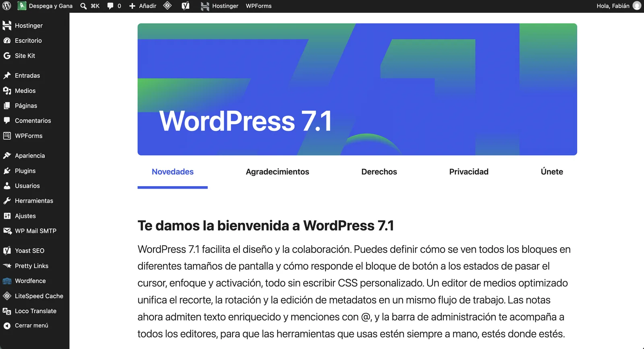Switch to the Agradecimientos tab
Screen dimensions: 644x349
[x=277, y=172]
